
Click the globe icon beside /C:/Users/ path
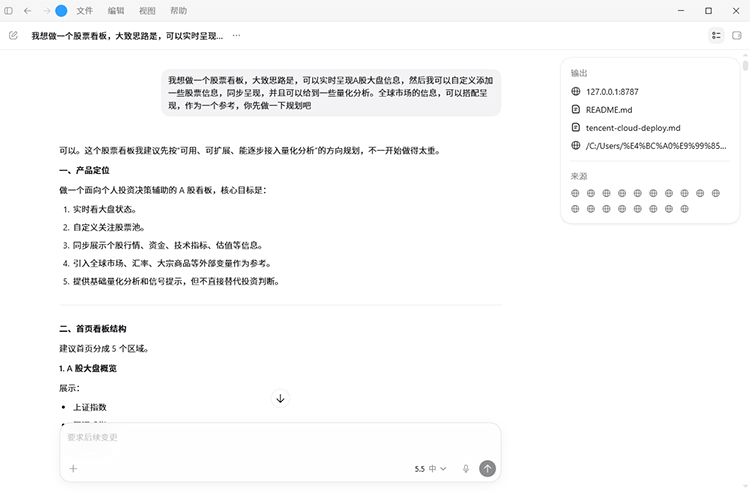pos(576,145)
